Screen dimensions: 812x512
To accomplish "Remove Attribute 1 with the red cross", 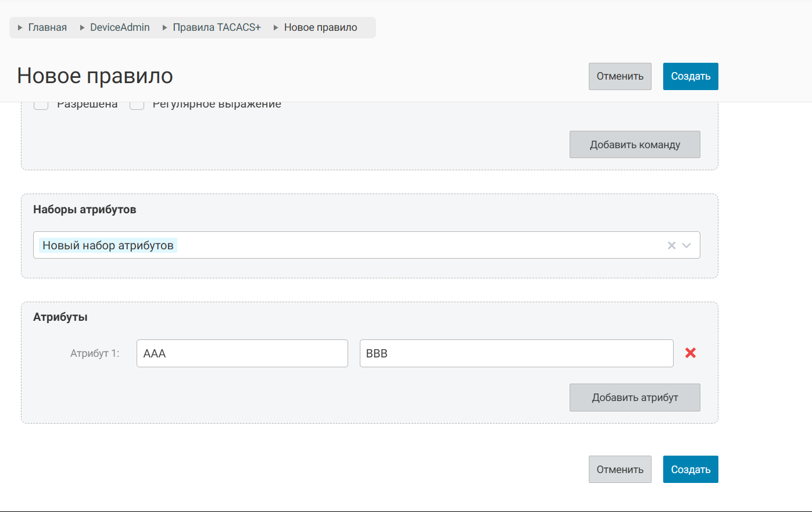I will [690, 353].
